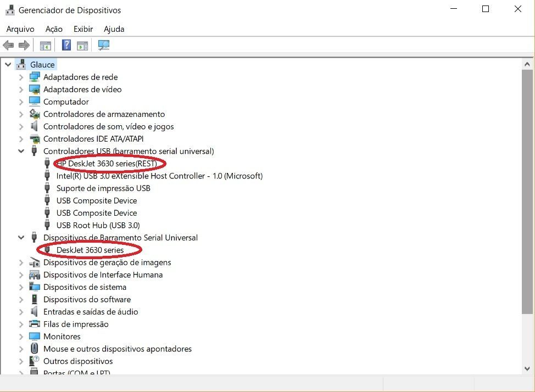The image size is (535, 392).
Task: Click the Controladores IDE ATA/ATAPI icon
Action: [x=35, y=139]
